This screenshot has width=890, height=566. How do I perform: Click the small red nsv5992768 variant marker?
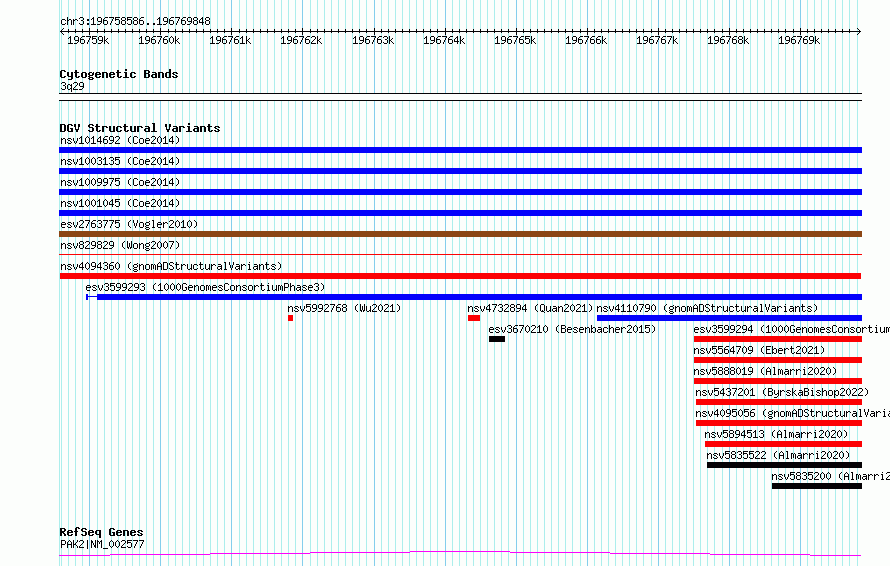[291, 318]
